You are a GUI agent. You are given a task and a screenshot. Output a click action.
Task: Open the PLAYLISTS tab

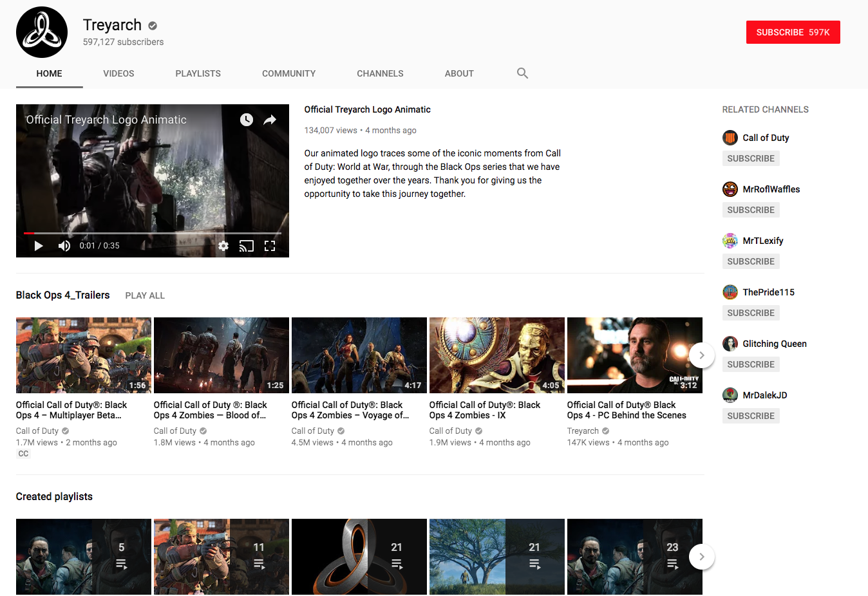pos(198,73)
